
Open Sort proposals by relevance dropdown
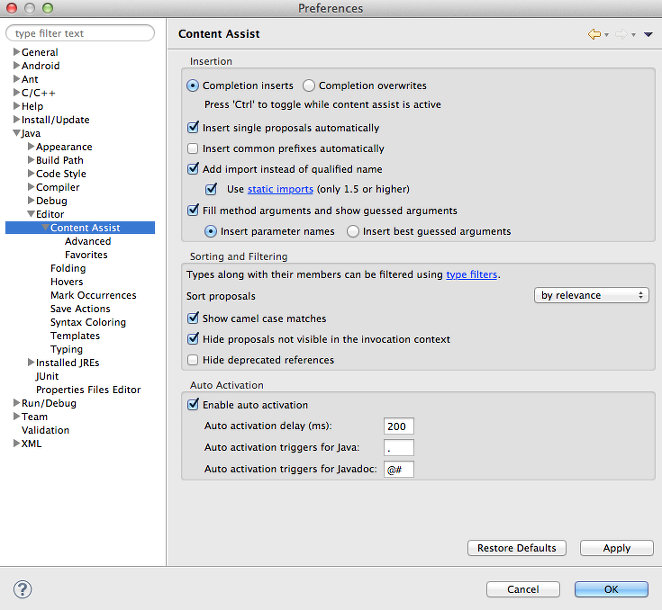591,295
